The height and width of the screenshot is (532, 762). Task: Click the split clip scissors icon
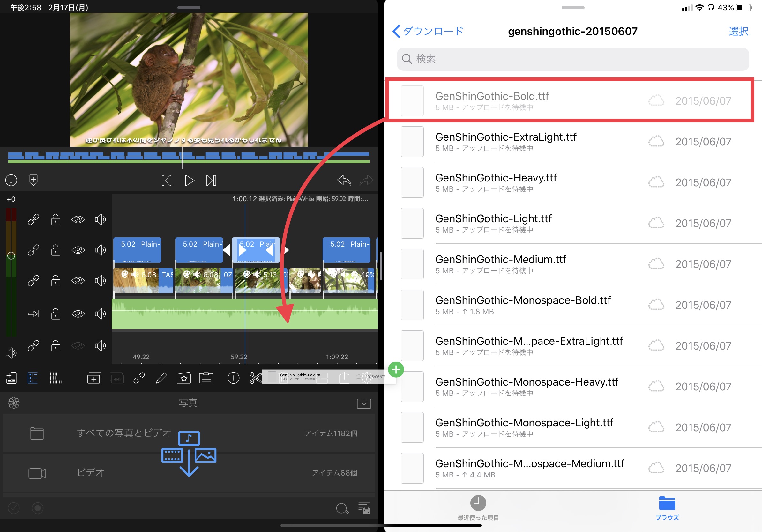(256, 378)
